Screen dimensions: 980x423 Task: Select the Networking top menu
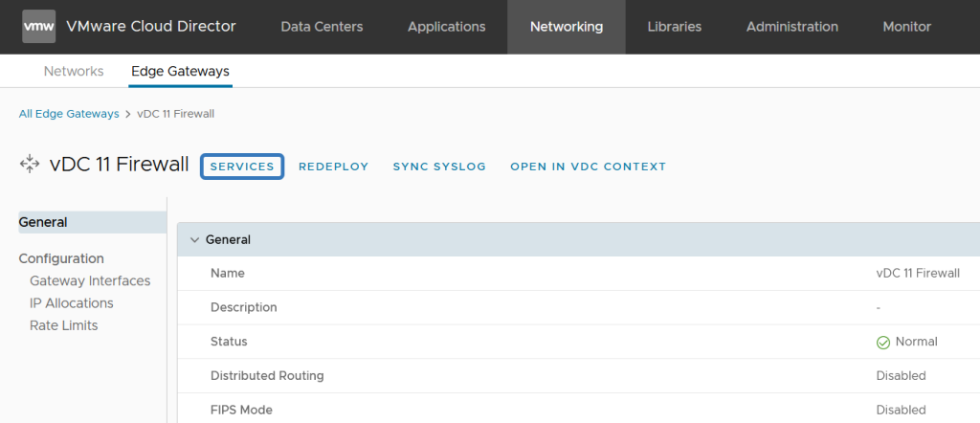tap(567, 27)
